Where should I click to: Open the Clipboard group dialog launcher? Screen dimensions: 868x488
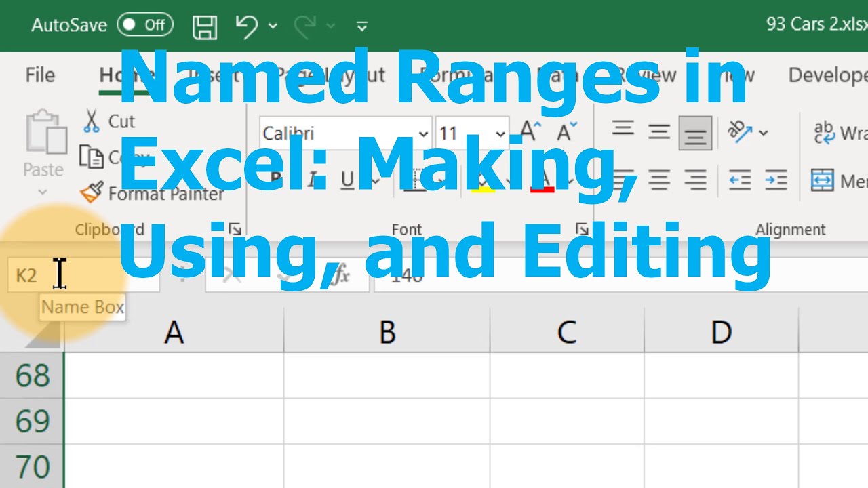pyautogui.click(x=235, y=229)
